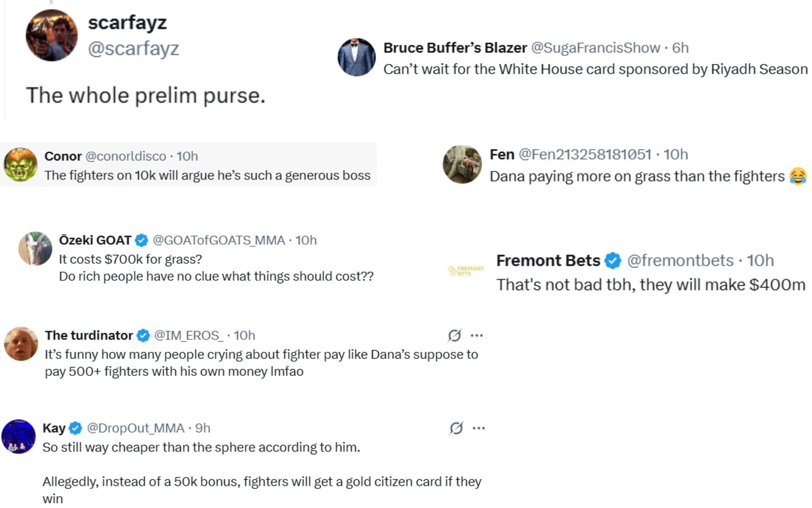Open the three-dot menu on Kay's tweet
Viewport: 812px width, 508px height.
(x=479, y=428)
